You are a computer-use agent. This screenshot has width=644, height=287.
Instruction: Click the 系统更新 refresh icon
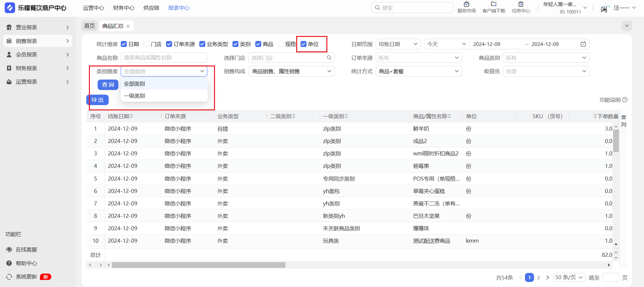click(9, 277)
